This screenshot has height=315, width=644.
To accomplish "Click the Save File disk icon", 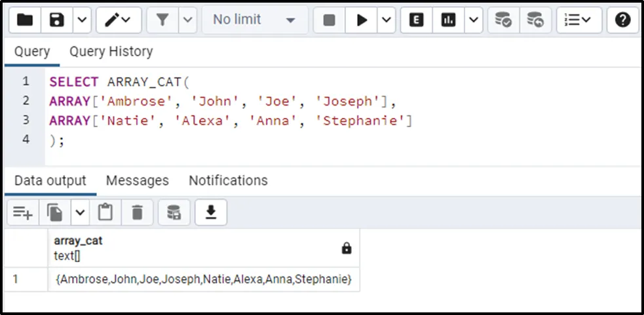I will [x=57, y=20].
